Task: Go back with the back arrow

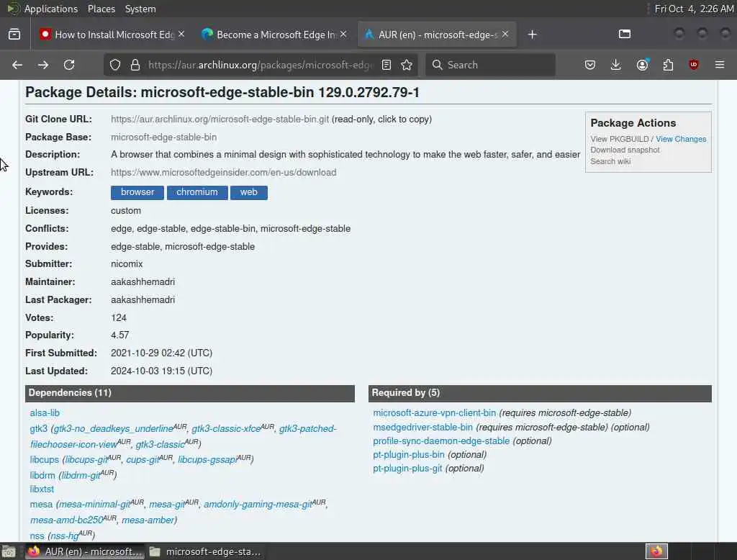Action: pyautogui.click(x=17, y=65)
